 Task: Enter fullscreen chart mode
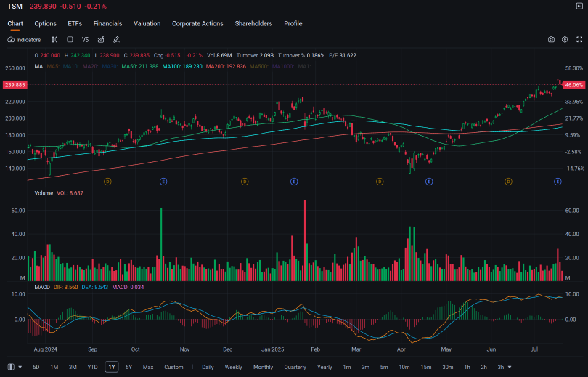tap(579, 39)
